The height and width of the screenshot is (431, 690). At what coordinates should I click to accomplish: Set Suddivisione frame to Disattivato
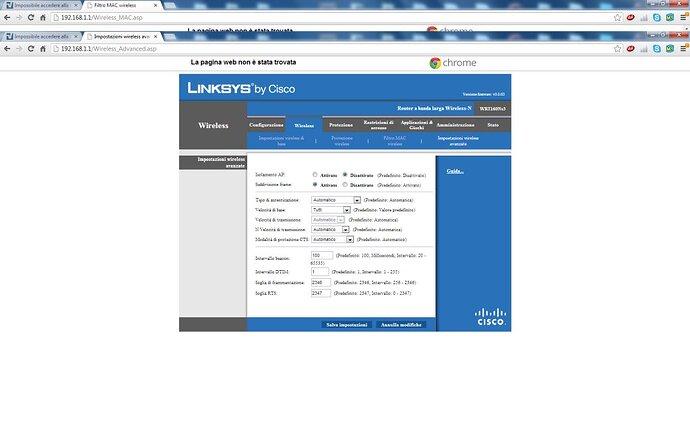(346, 185)
